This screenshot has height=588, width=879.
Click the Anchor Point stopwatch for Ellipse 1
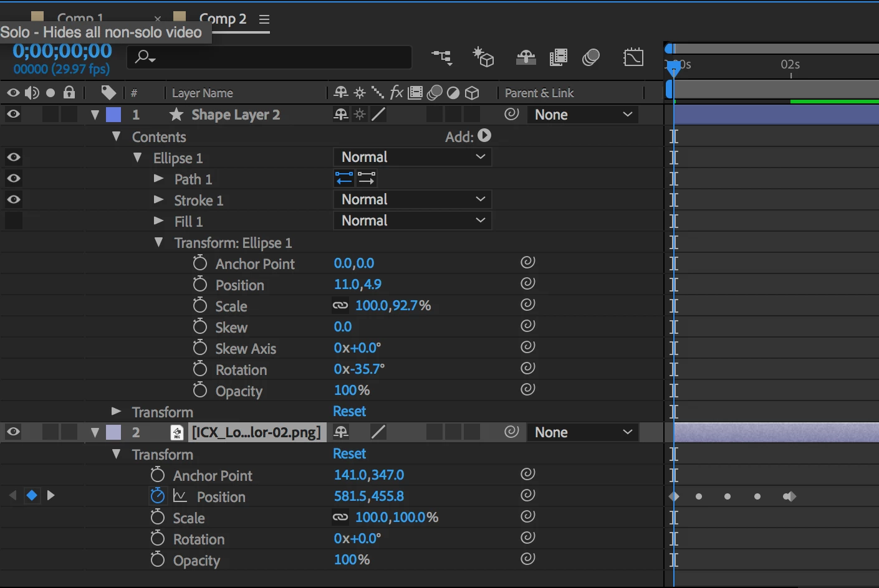(199, 263)
